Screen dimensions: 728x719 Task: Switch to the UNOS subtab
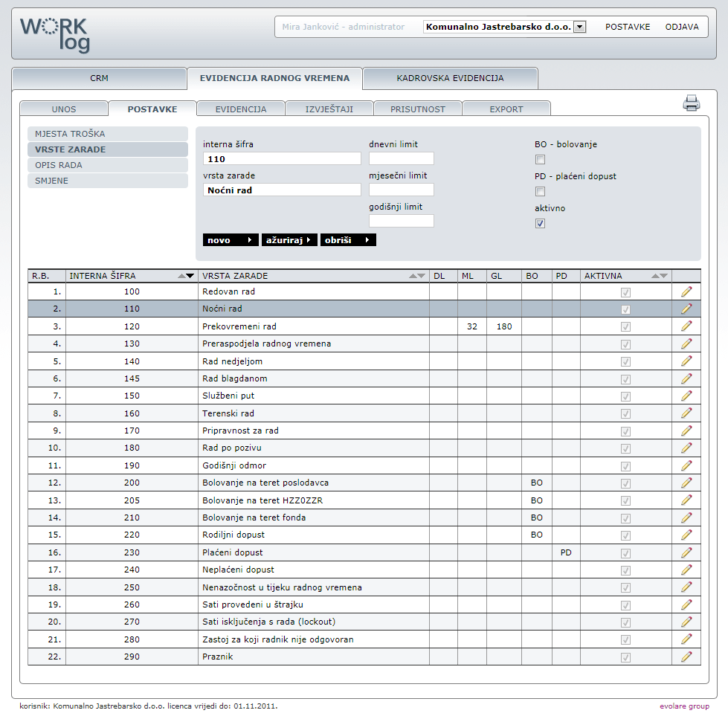coord(64,109)
